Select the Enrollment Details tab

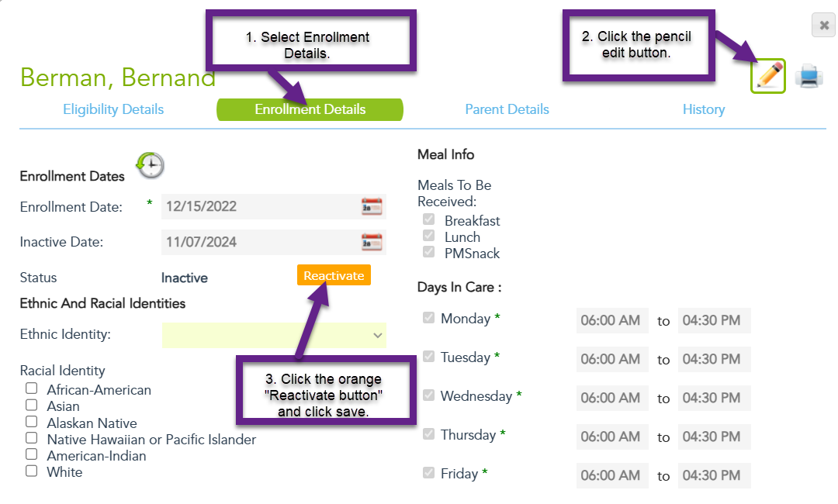(310, 109)
